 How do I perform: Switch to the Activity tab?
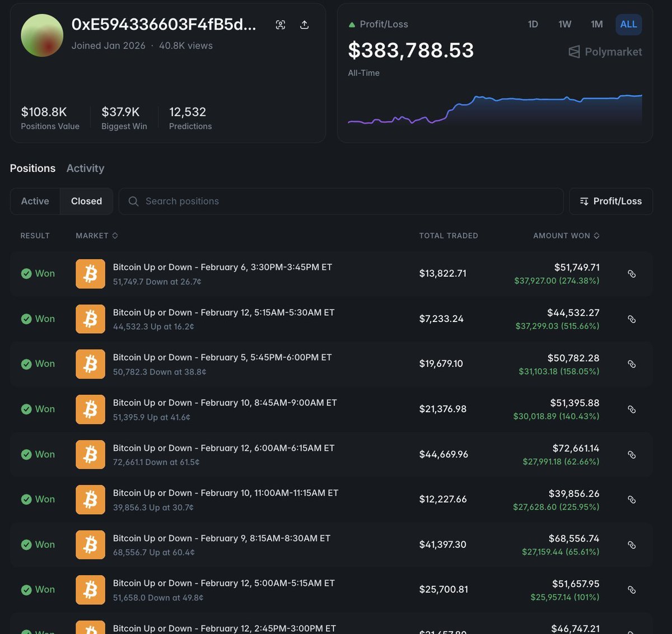(85, 168)
